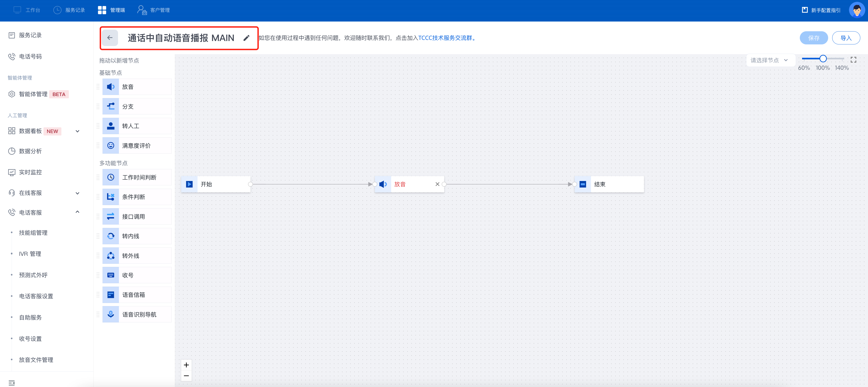Viewport: 868px width, 387px height.
Task: Open IVR 管理 in the sidebar
Action: point(30,254)
